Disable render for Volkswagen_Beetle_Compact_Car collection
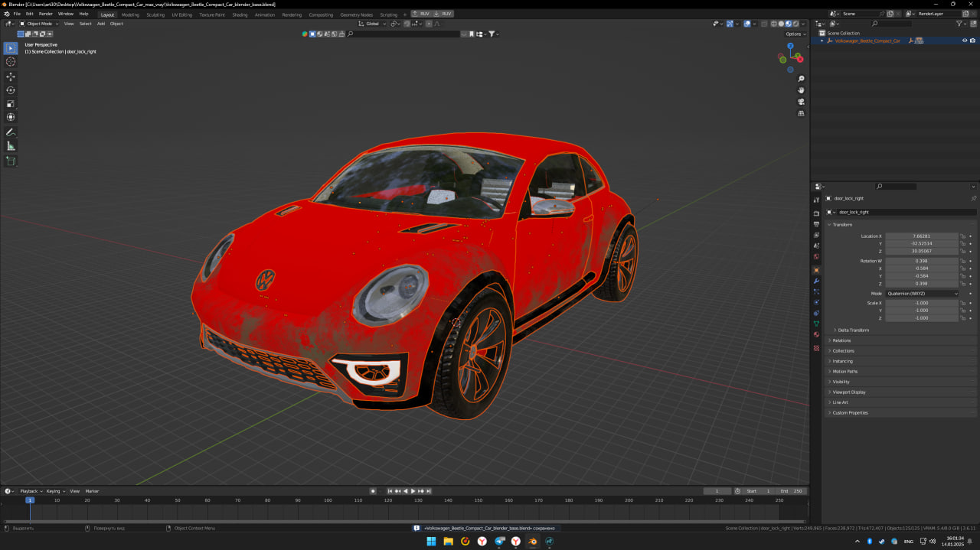This screenshot has height=550, width=980. [973, 41]
